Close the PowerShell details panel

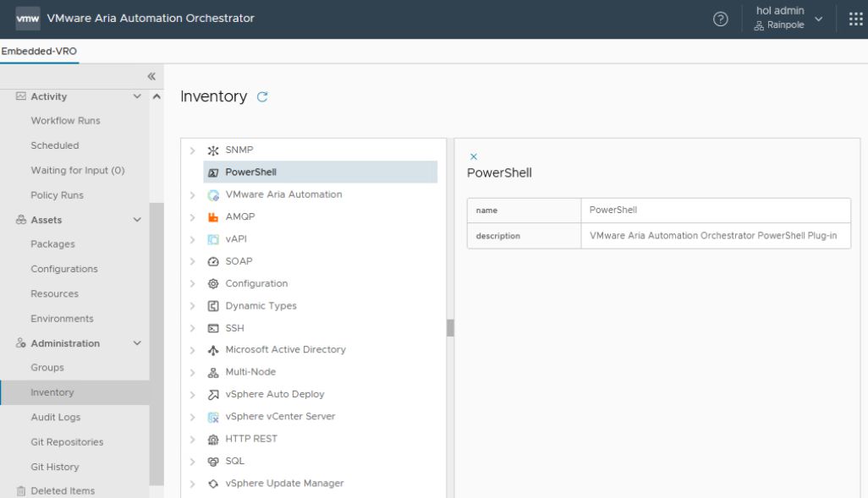(x=473, y=156)
